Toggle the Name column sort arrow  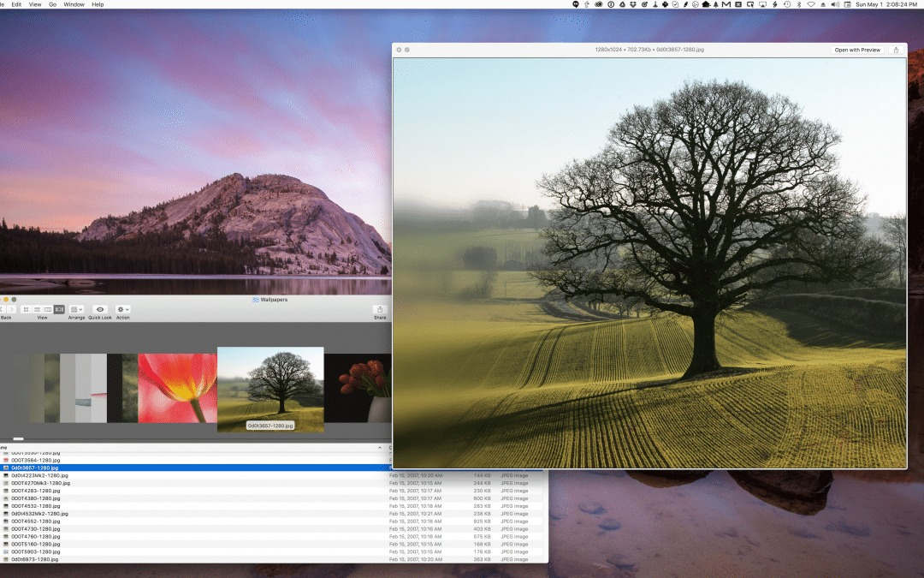tap(380, 447)
